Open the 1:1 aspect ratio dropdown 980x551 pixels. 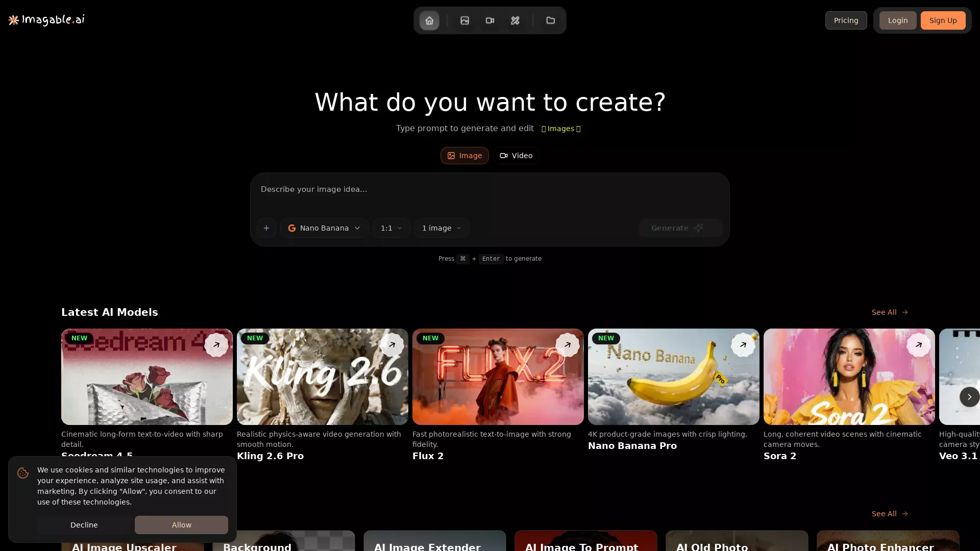(x=391, y=228)
